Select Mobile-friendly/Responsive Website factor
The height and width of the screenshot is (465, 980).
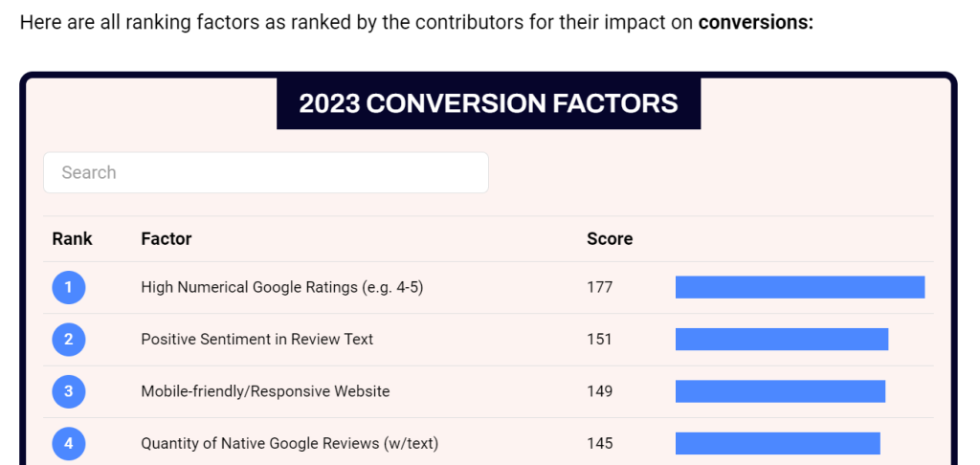(265, 390)
